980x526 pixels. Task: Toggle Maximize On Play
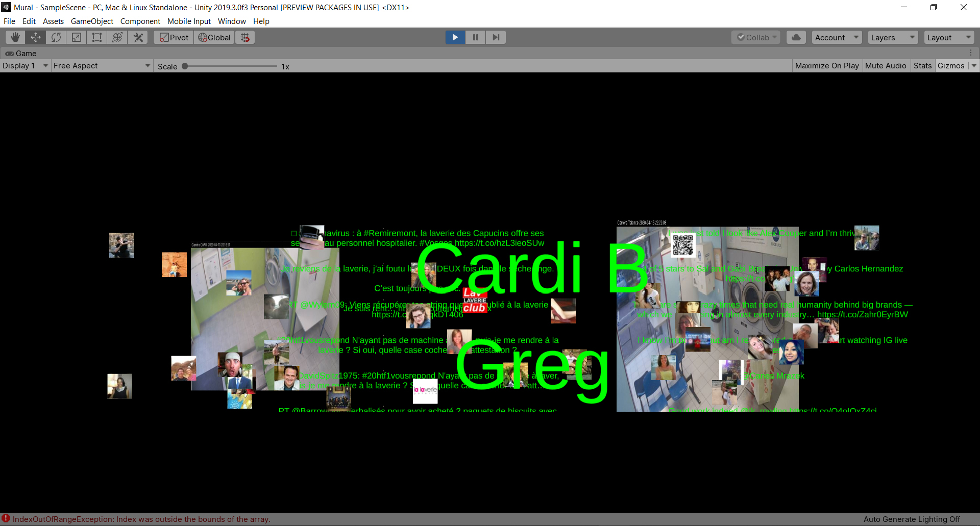click(827, 66)
